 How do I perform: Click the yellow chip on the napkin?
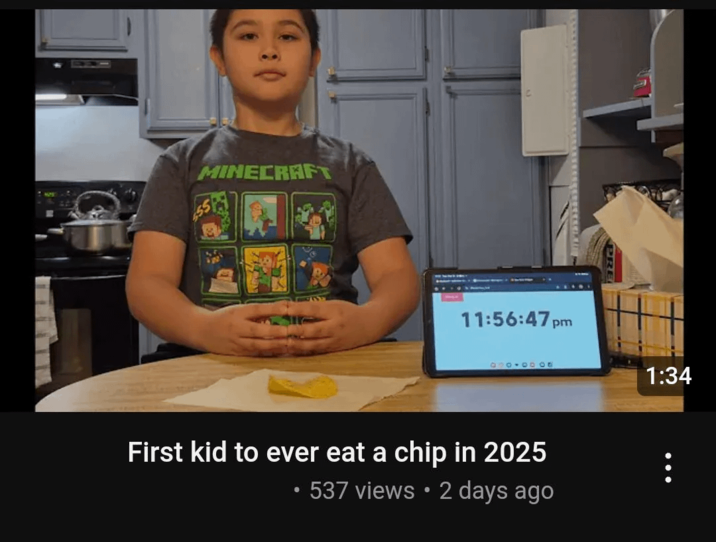303,386
